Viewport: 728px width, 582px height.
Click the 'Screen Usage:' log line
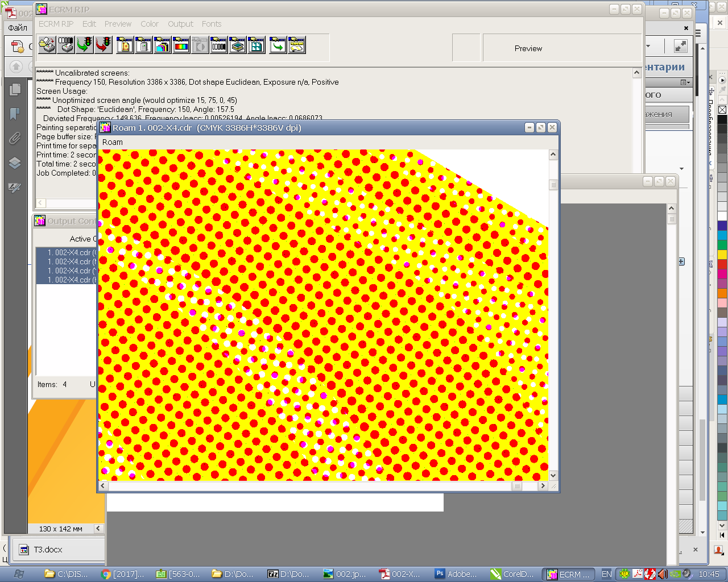[62, 91]
